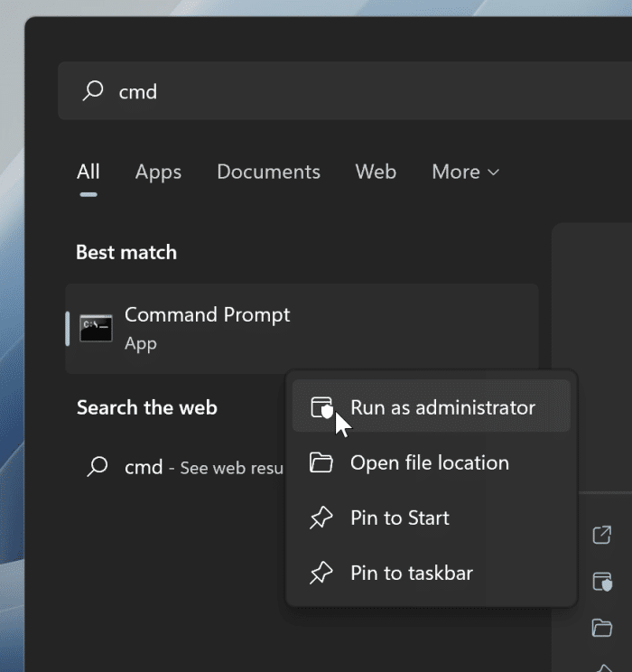The width and height of the screenshot is (632, 672).
Task: Click the Command Prompt app icon
Action: pyautogui.click(x=96, y=328)
